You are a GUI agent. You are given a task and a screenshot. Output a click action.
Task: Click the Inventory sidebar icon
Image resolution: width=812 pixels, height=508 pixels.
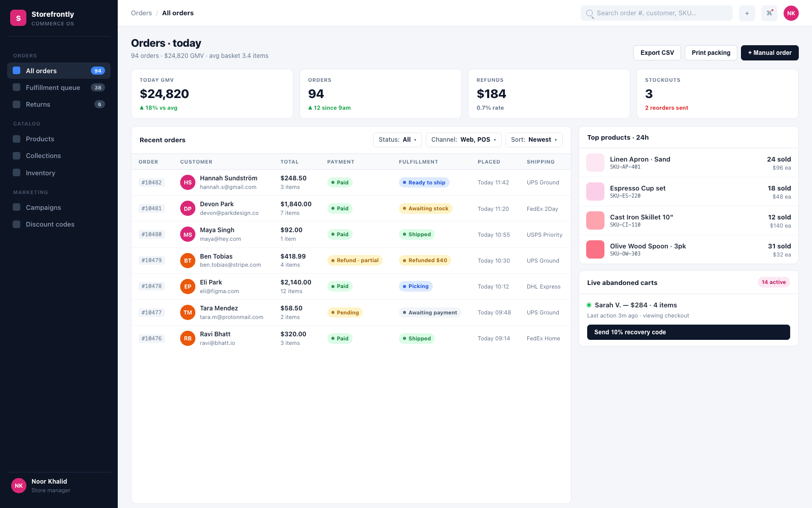pos(17,173)
